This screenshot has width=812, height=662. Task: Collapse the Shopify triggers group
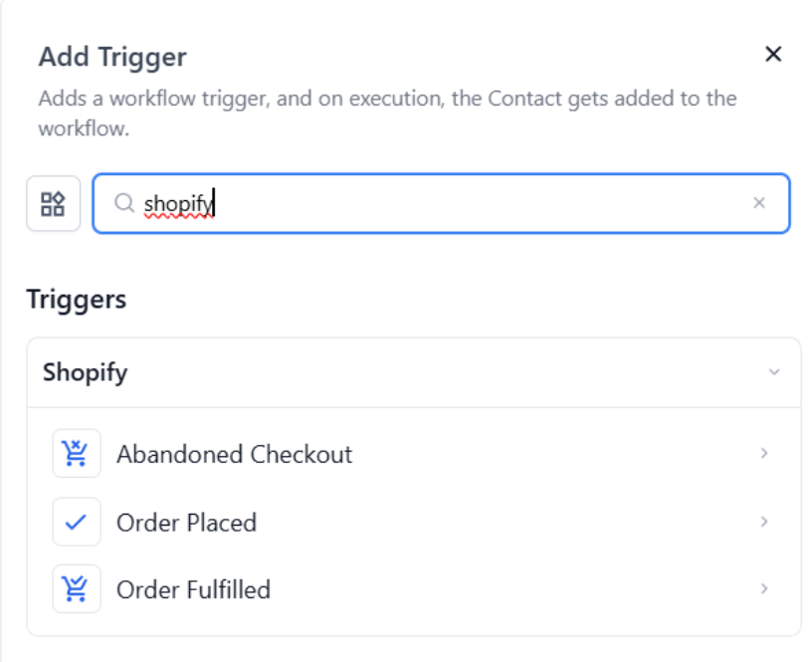774,372
